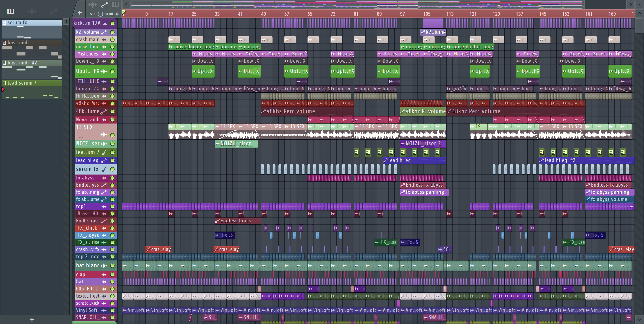
Task: Enable the STEP editing checkbox
Action: click(100, 14)
